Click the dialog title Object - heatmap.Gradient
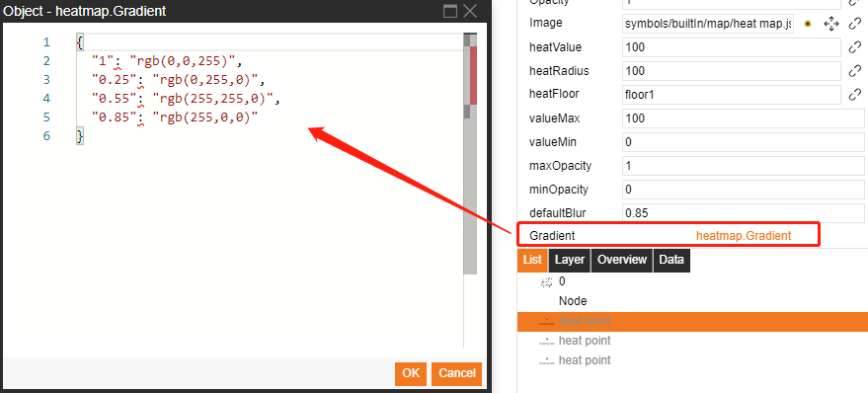Image resolution: width=868 pixels, height=393 pixels. tap(85, 11)
